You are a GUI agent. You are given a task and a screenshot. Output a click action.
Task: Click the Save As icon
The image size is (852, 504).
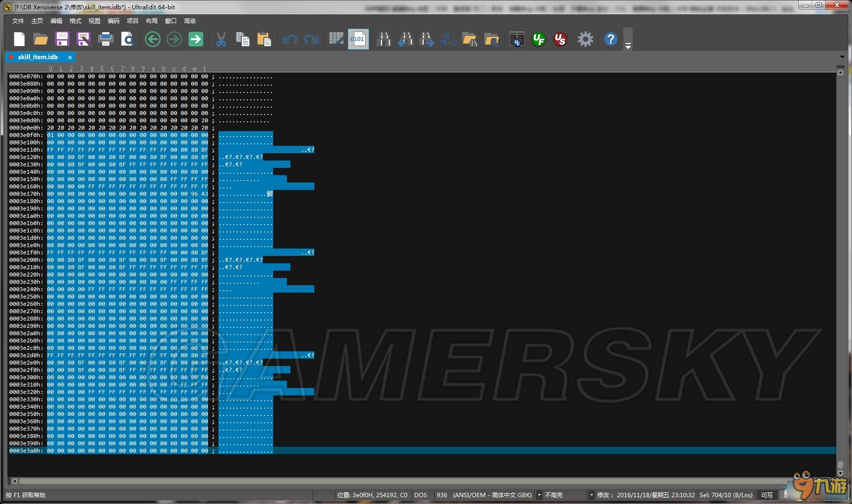(84, 39)
